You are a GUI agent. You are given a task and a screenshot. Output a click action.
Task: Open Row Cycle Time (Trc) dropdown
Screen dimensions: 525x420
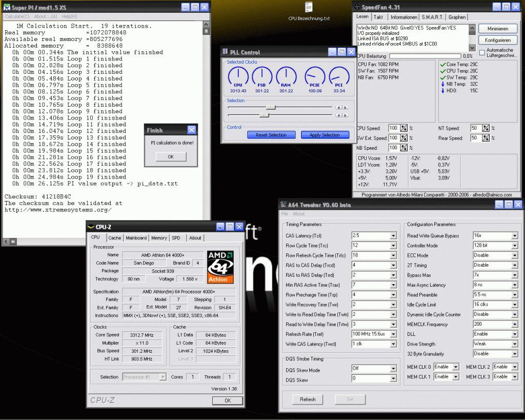click(393, 246)
